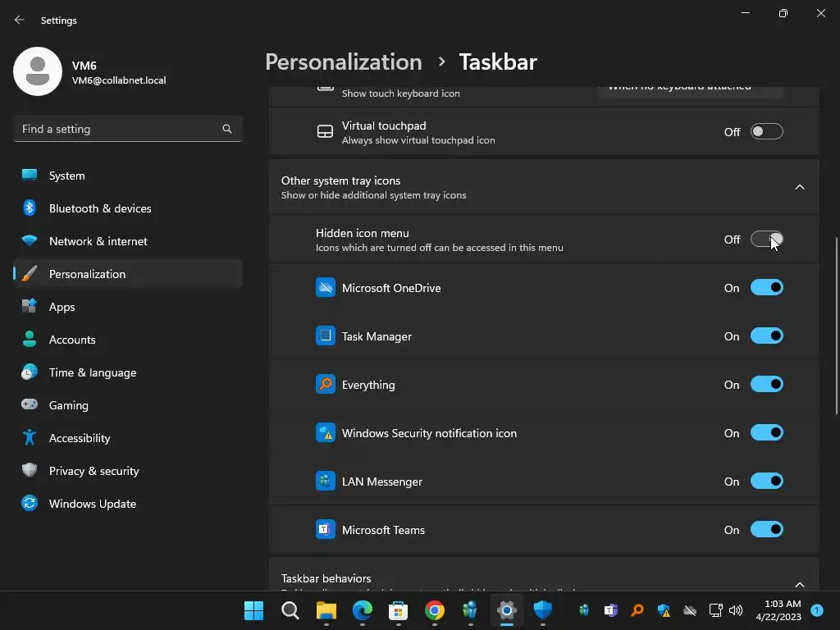This screenshot has height=630, width=840.
Task: Turn off LAN Messenger tray icon
Action: point(767,481)
